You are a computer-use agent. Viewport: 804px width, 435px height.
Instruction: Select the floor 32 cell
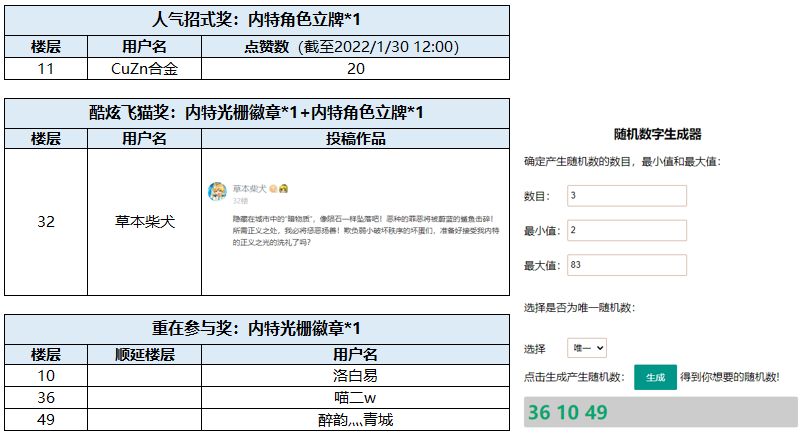click(46, 222)
